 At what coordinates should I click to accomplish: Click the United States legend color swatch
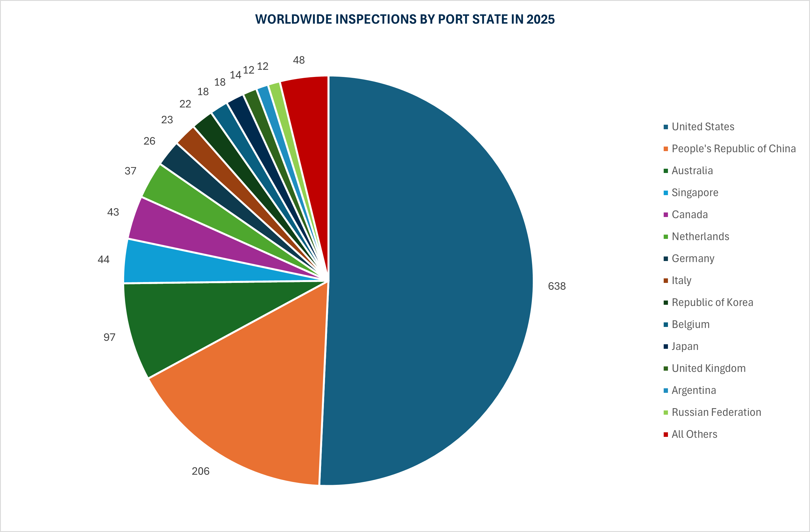(666, 127)
